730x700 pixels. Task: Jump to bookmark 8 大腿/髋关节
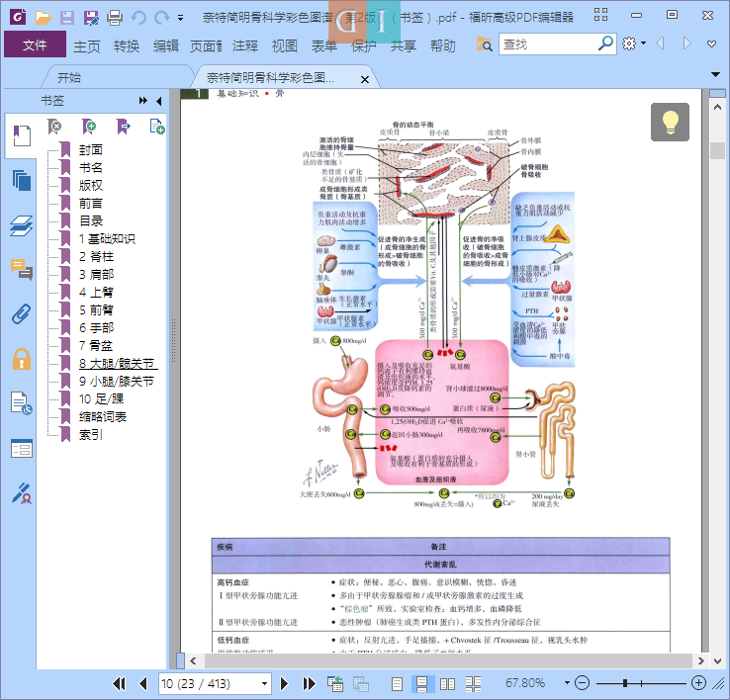click(x=117, y=364)
